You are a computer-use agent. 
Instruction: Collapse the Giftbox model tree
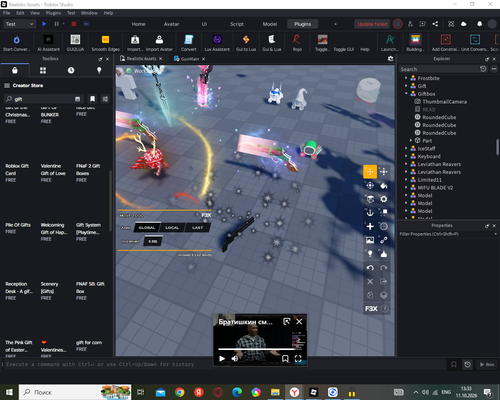(x=406, y=94)
